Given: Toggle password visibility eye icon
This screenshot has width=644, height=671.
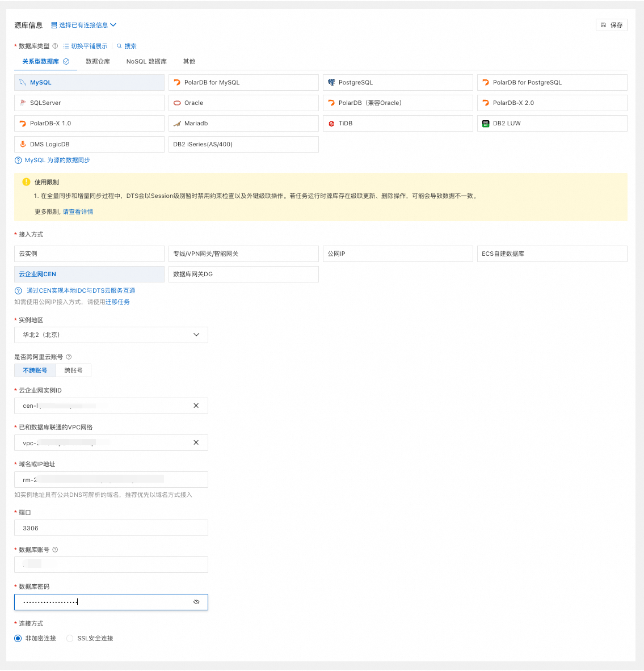Looking at the screenshot, I should 196,602.
